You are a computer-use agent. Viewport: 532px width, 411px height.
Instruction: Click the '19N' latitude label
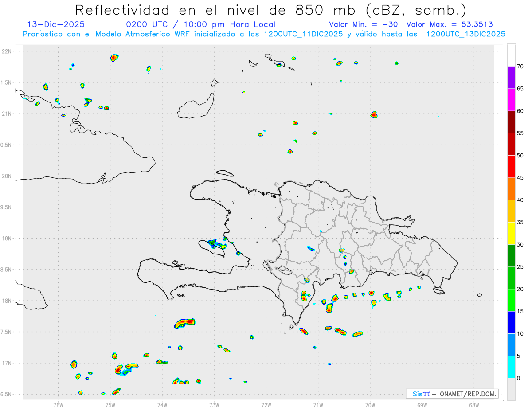point(7,238)
